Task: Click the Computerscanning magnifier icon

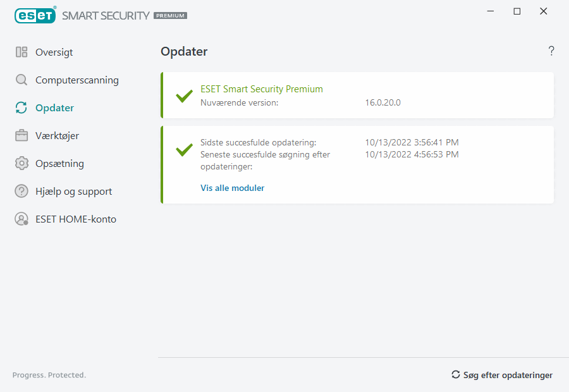Action: pyautogui.click(x=21, y=80)
